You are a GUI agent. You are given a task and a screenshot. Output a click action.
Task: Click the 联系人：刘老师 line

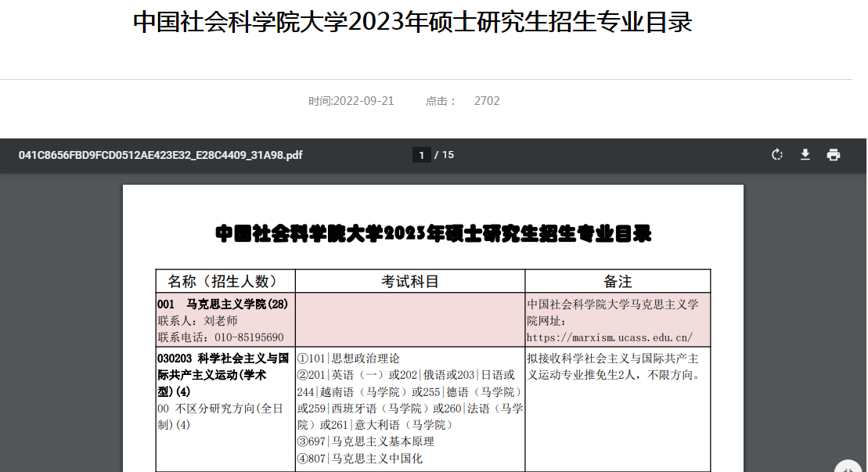197,321
